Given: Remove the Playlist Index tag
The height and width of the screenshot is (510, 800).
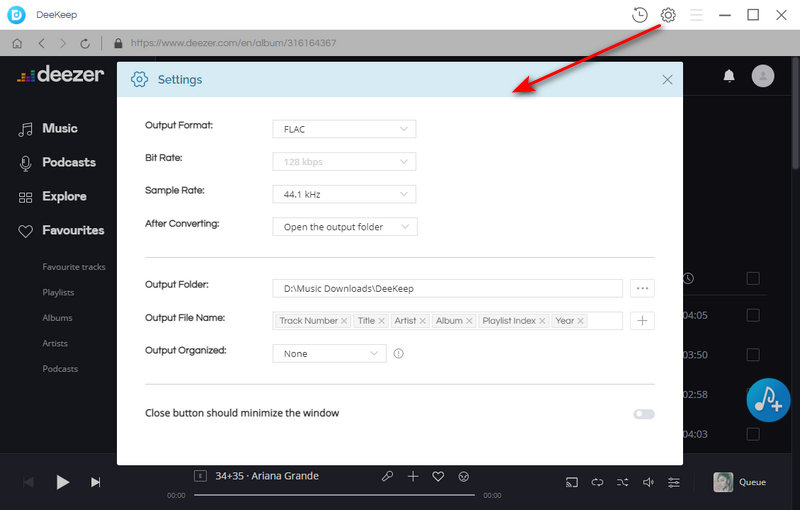Looking at the screenshot, I should (542, 321).
